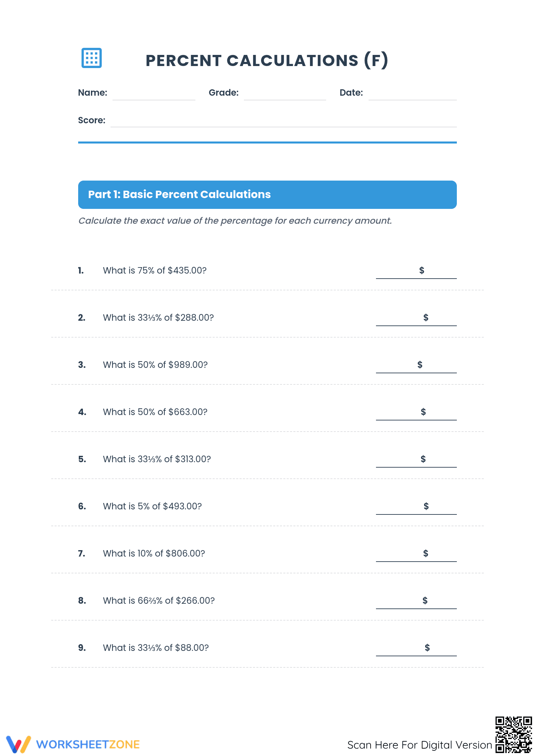The width and height of the screenshot is (535, 756).
Task: Click the blue calculator grid icon
Action: tap(92, 58)
